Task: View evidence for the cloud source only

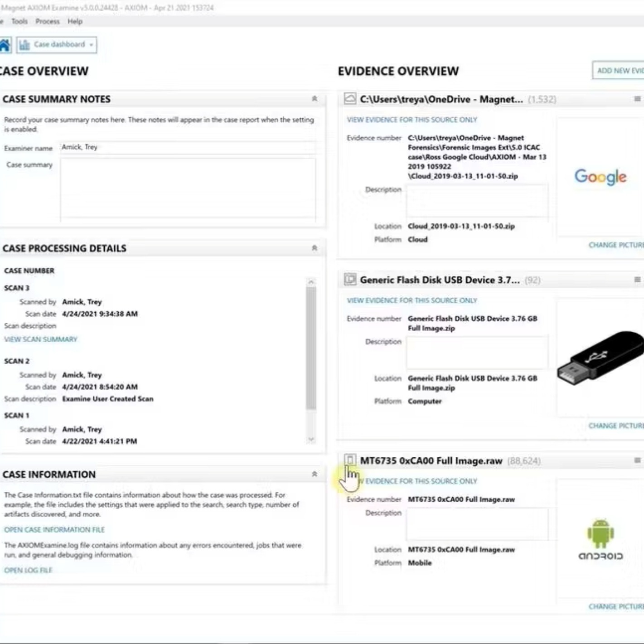Action: click(x=412, y=120)
